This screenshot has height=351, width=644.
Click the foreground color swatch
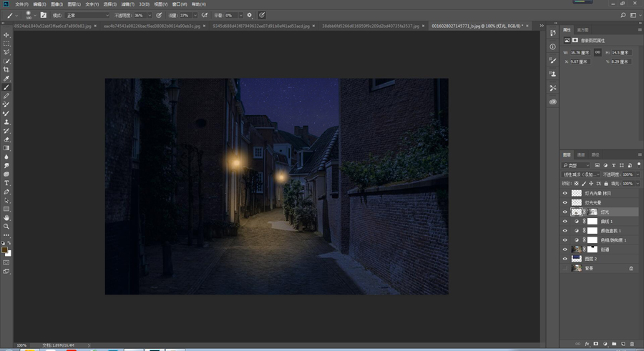tap(5, 249)
